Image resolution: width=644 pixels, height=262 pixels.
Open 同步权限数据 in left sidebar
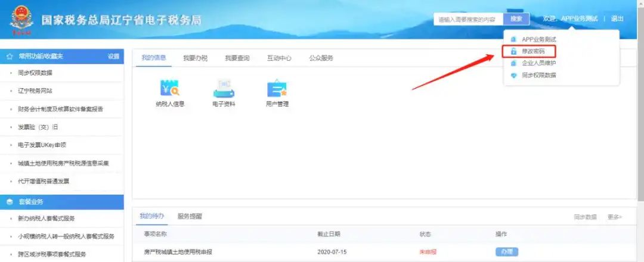(35, 73)
